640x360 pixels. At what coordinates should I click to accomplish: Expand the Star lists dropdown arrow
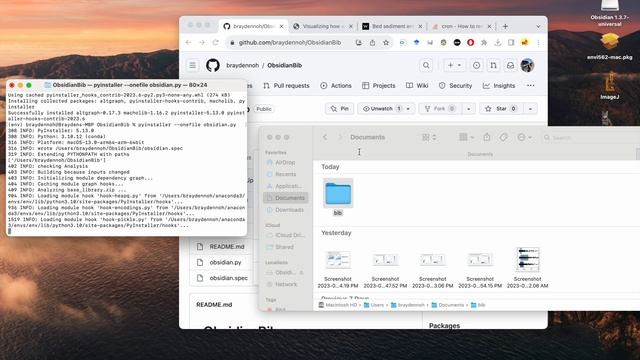[x=530, y=109]
